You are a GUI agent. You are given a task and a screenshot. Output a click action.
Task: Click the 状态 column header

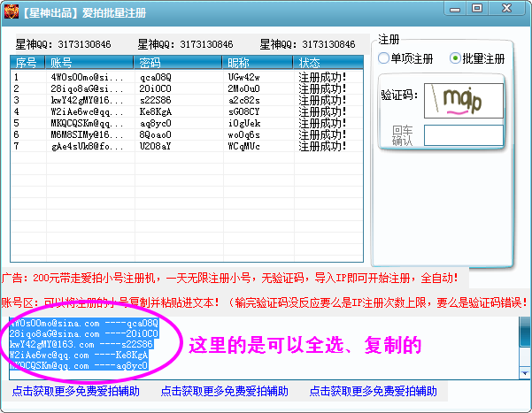[328, 63]
